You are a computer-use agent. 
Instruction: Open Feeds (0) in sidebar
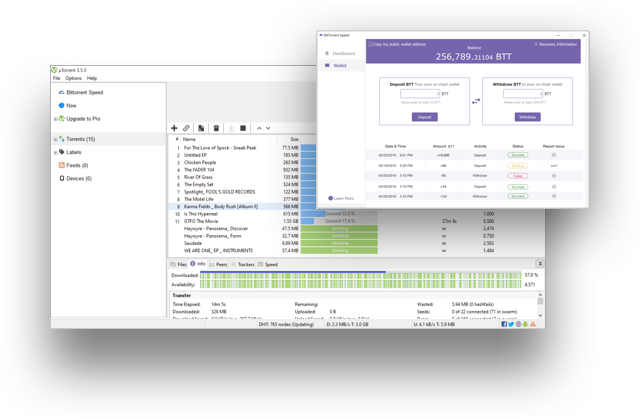(x=73, y=165)
